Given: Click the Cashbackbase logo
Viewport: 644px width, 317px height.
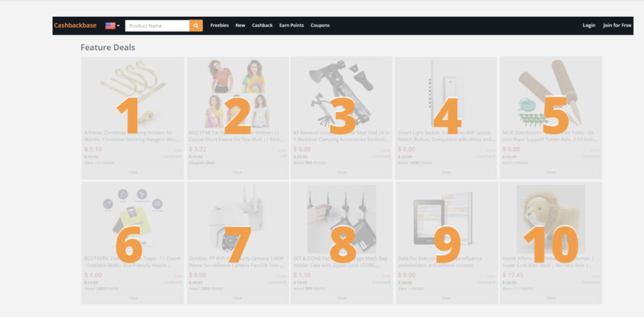Looking at the screenshot, I should (x=75, y=26).
